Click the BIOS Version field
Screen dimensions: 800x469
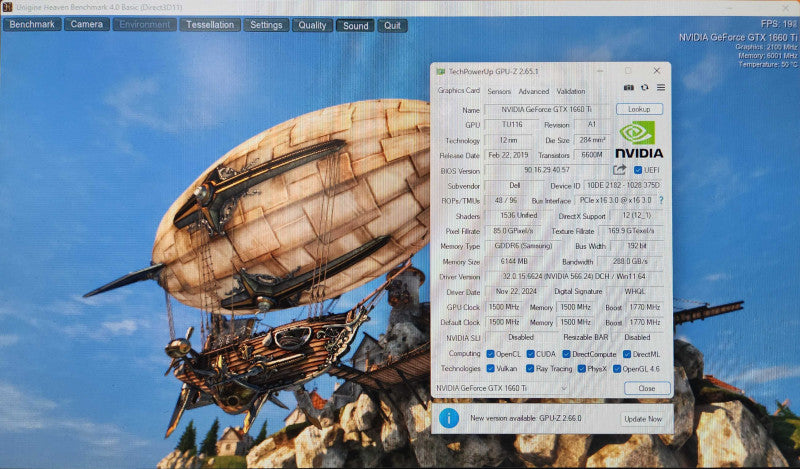(x=547, y=170)
